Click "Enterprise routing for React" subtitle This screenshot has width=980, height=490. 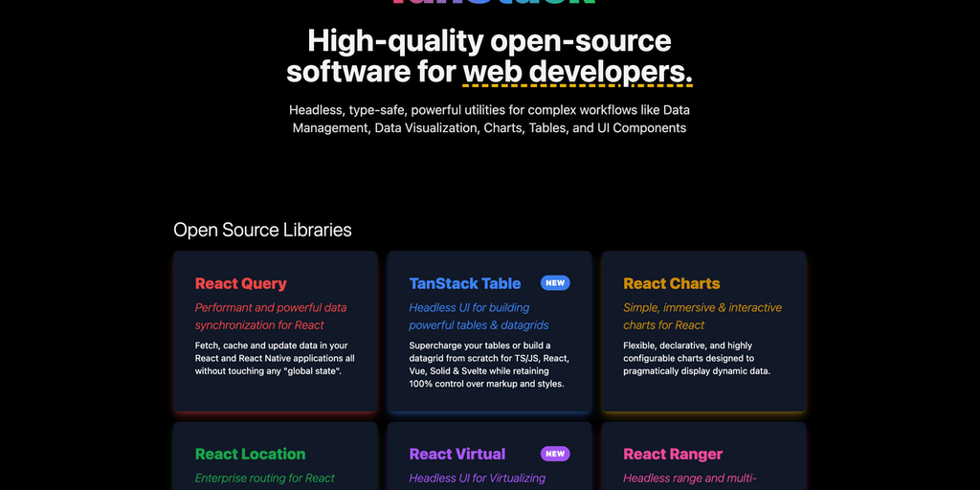[x=265, y=479]
